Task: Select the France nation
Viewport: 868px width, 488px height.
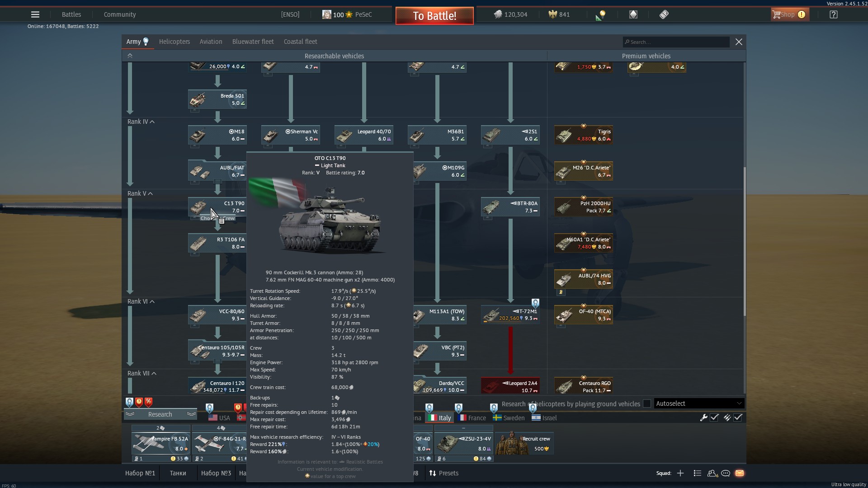Action: (472, 418)
